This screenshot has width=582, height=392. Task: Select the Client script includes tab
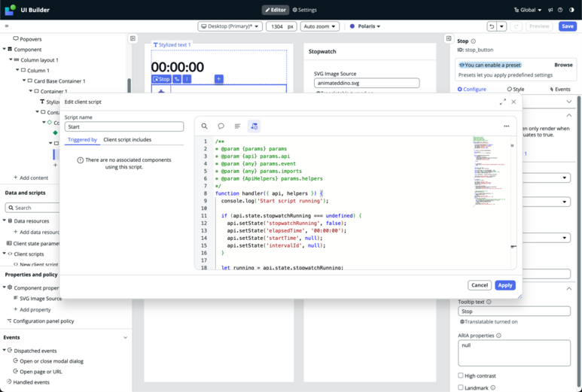tap(127, 140)
